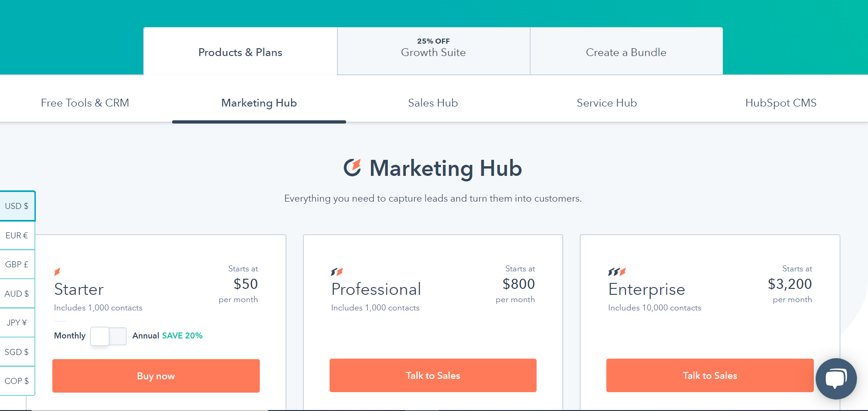Switch pricing to JPY ¥
868x411 pixels.
[17, 323]
